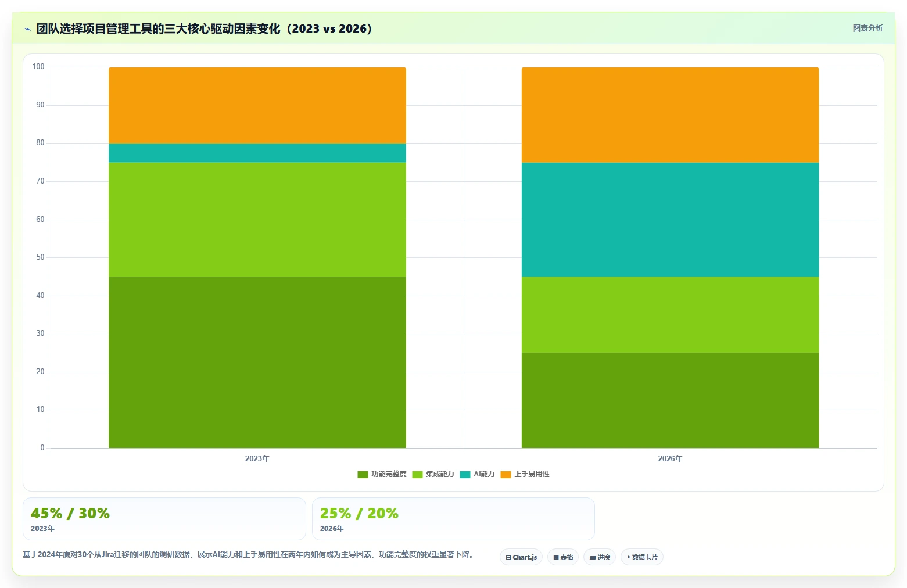907x588 pixels.
Task: Select the light green 集成能力 segment for 2023年
Action: click(x=257, y=220)
